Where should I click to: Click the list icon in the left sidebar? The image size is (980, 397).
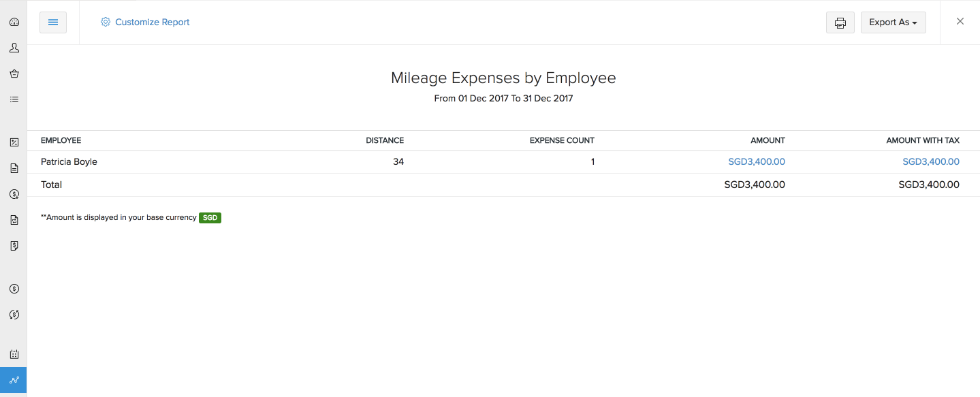click(14, 99)
